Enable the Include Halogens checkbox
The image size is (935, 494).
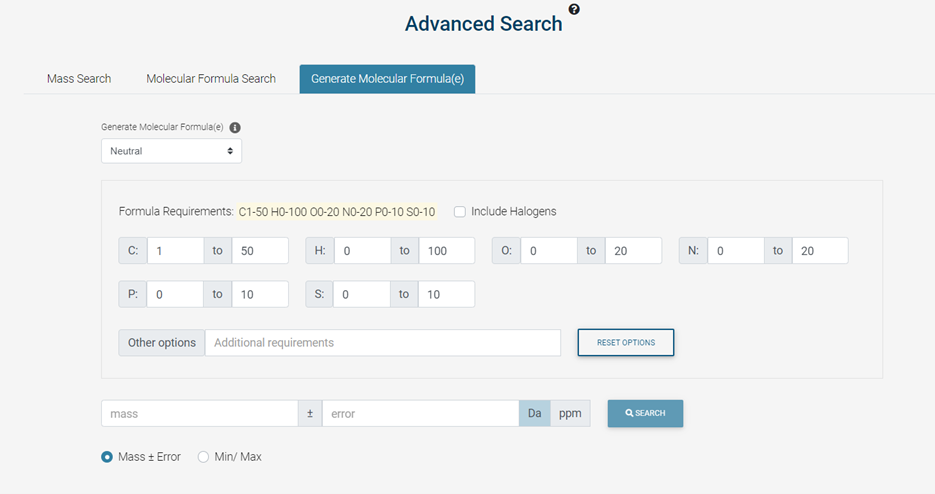(460, 211)
